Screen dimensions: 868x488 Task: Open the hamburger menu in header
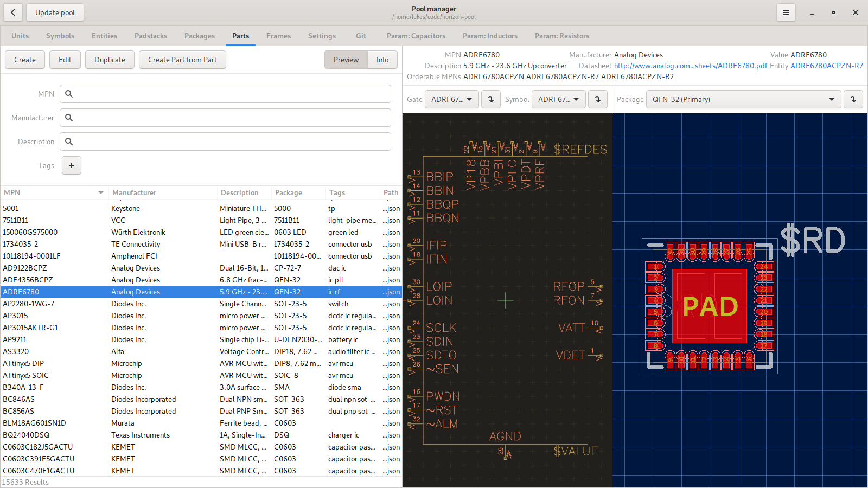click(786, 12)
